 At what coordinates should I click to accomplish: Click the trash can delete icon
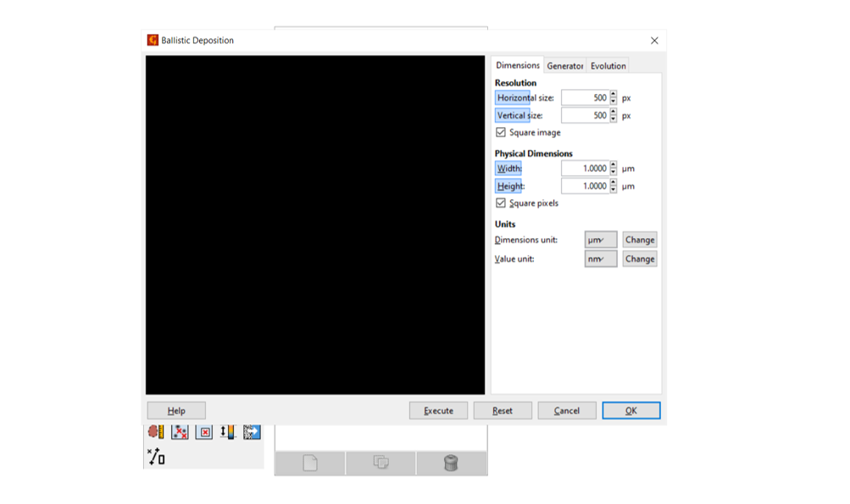click(451, 462)
